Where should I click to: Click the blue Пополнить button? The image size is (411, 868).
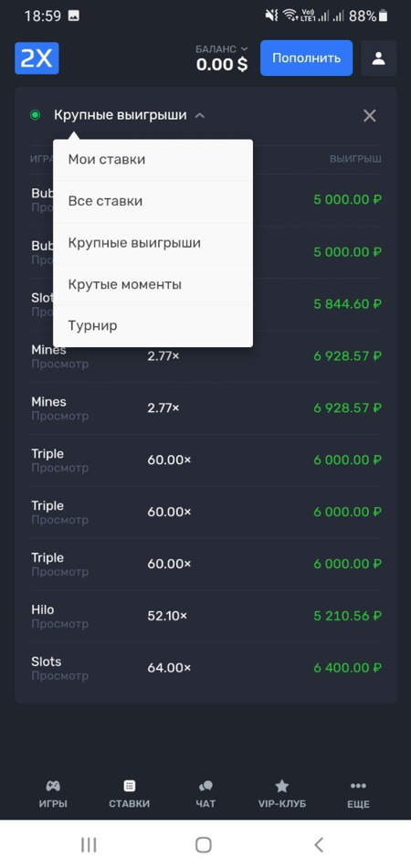[x=307, y=58]
